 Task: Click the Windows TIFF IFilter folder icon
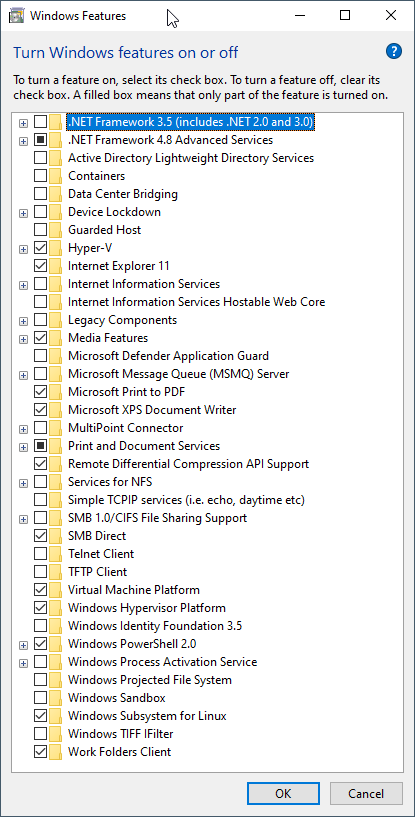tap(56, 734)
